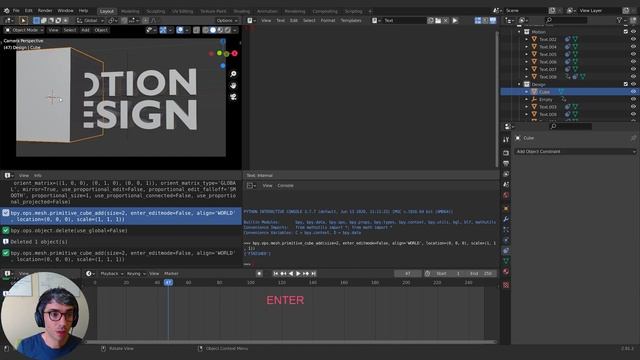Open the Add Object Constraint dropdown
The width and height of the screenshot is (640, 360).
[575, 151]
